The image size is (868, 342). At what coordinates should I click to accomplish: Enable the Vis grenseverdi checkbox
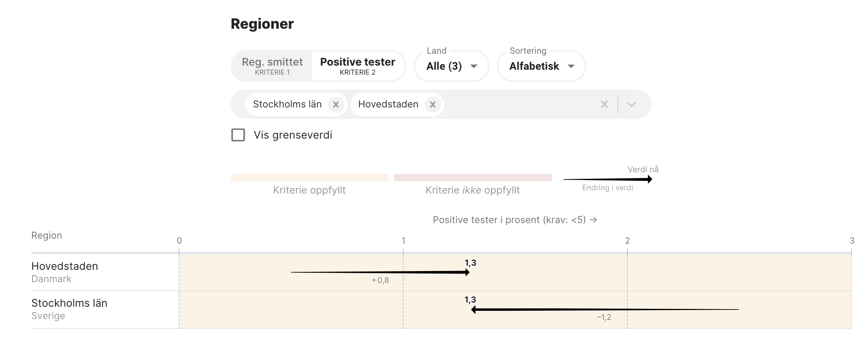238,135
